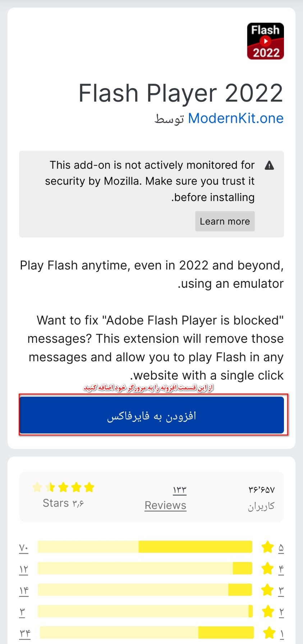Open the Reviews link
Viewport: 303px width, 644px height.
tap(165, 505)
